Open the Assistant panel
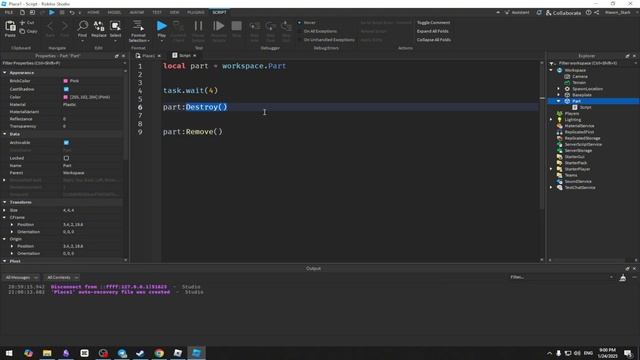The image size is (640, 360). pyautogui.click(x=517, y=13)
